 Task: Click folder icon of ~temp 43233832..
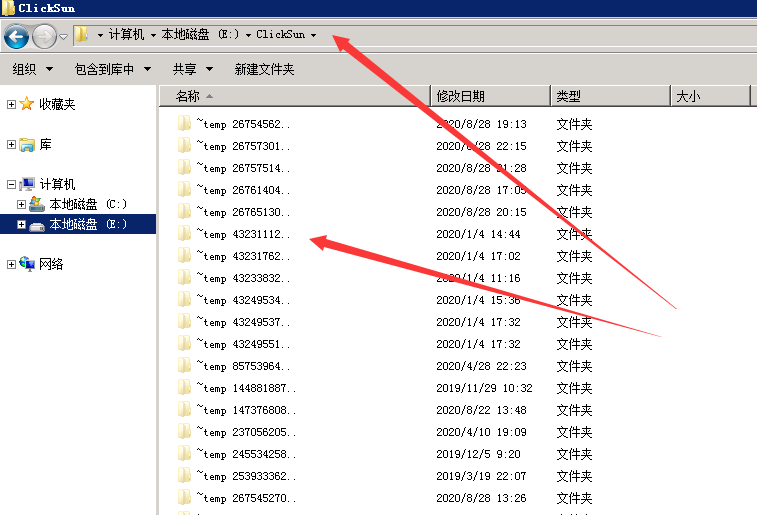pyautogui.click(x=184, y=278)
